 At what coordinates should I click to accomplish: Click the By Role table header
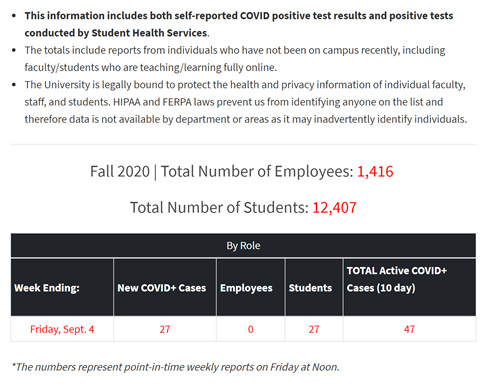(x=243, y=245)
